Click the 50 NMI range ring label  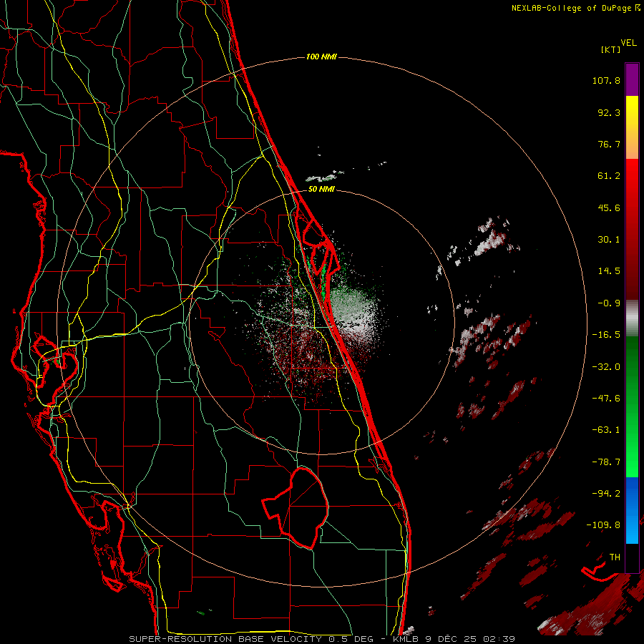tap(321, 190)
